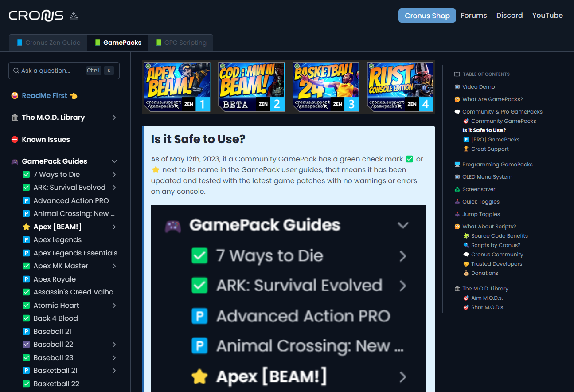The width and height of the screenshot is (574, 392).
Task: Click the handshake icon beside Trusted Developers
Action: click(x=467, y=263)
